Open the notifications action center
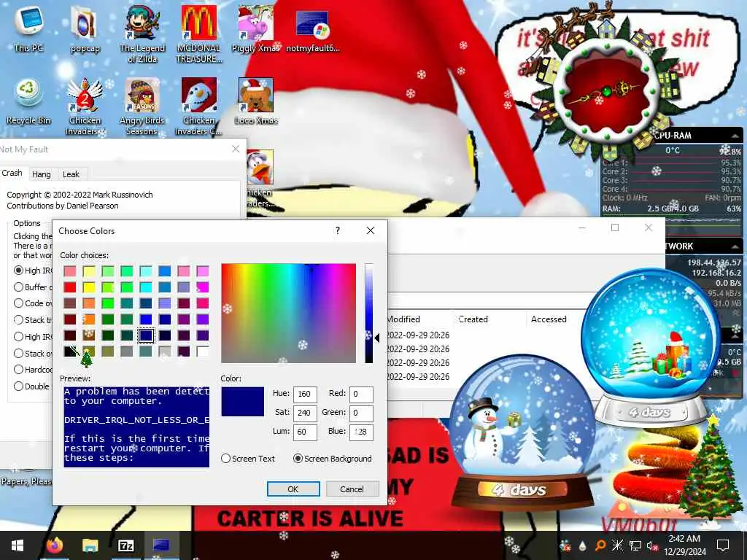 coord(723,545)
